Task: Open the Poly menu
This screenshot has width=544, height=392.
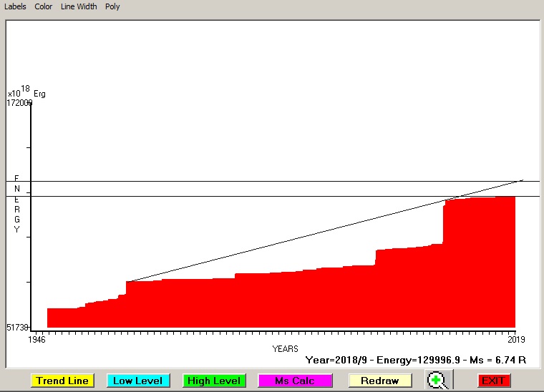Action: click(112, 6)
